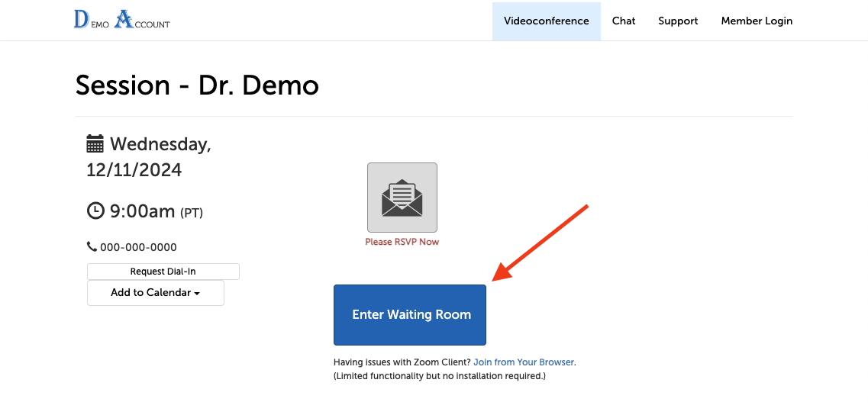
Task: Select Member Login in the navigation
Action: coord(757,21)
